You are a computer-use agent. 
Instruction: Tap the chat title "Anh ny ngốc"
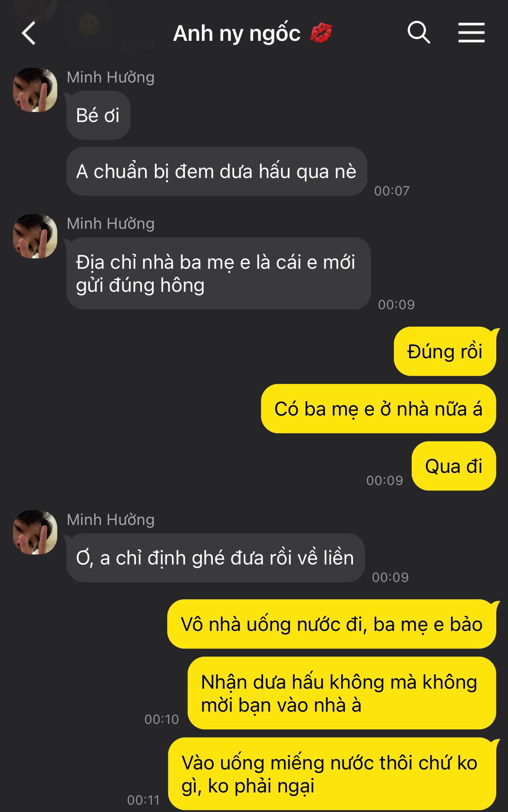tap(237, 33)
